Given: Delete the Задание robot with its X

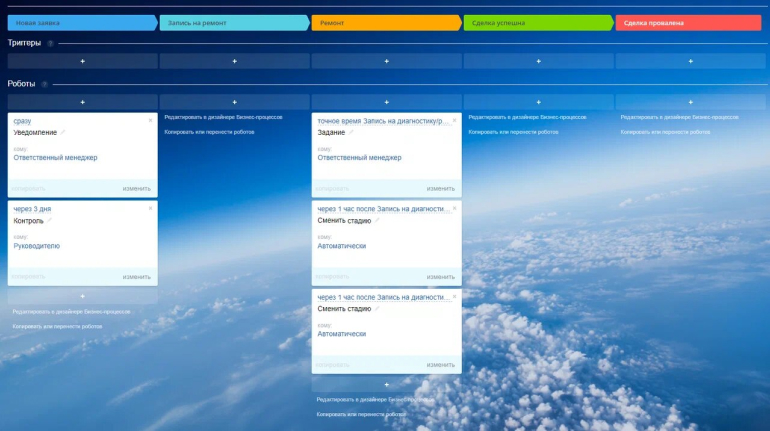Looking at the screenshot, I should (454, 120).
